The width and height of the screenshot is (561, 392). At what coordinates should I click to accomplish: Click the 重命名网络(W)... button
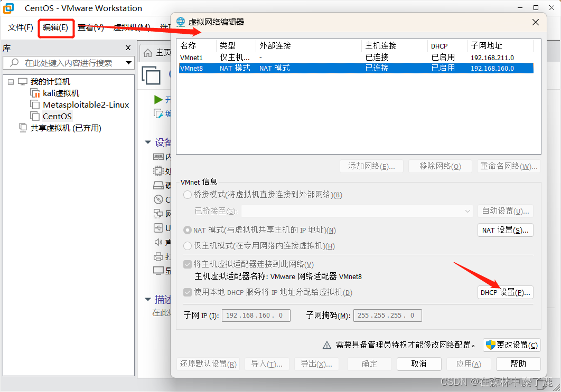click(x=509, y=166)
